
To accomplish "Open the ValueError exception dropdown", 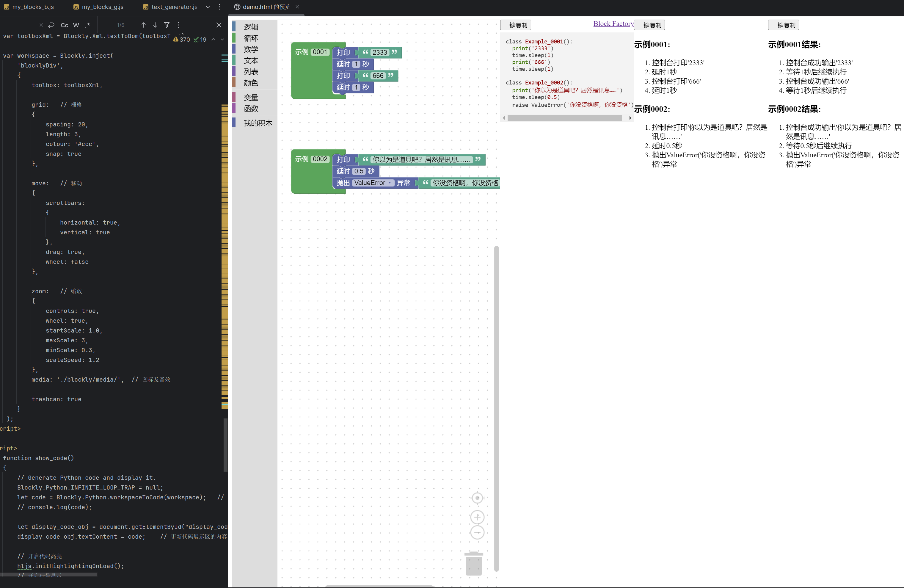I will pyautogui.click(x=373, y=183).
